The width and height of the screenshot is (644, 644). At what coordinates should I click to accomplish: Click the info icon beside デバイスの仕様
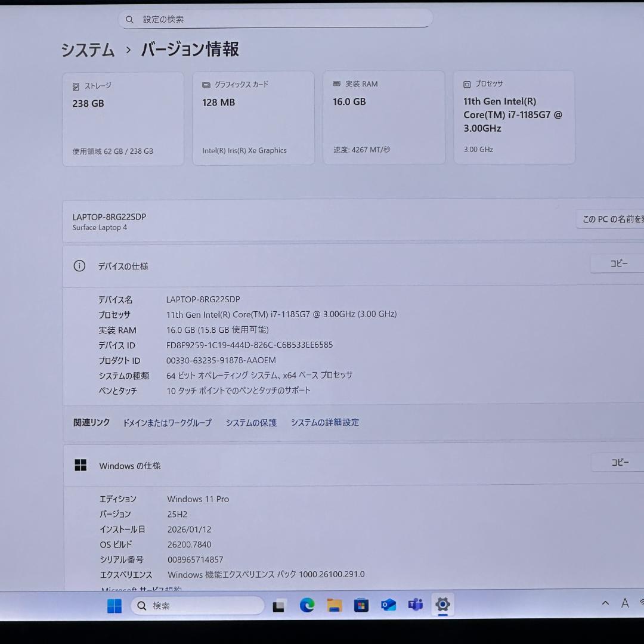[x=79, y=266]
